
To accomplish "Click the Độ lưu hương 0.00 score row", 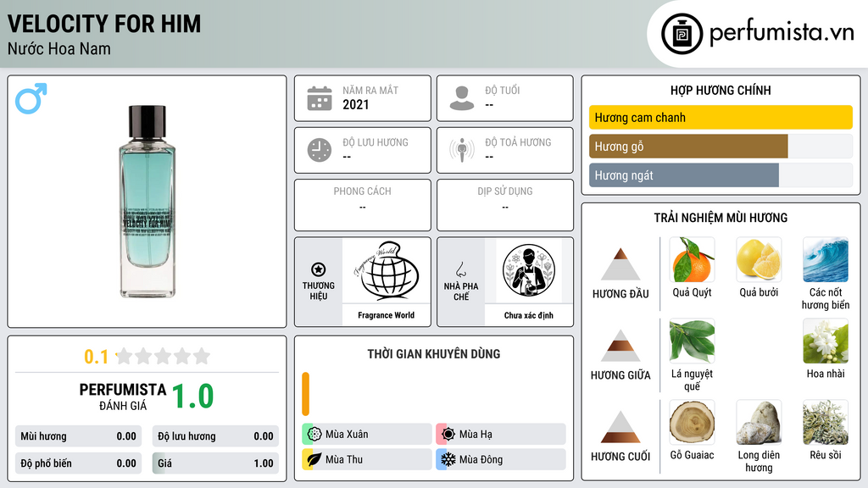I will pyautogui.click(x=215, y=436).
